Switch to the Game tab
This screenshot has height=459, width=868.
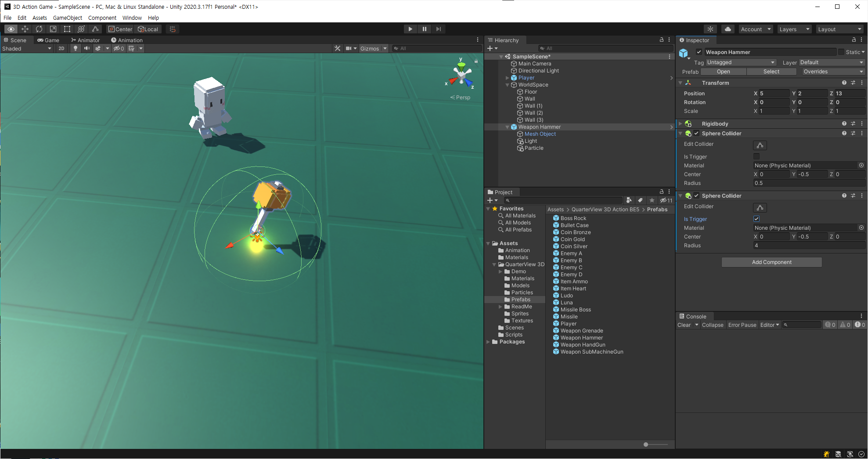pyautogui.click(x=48, y=40)
